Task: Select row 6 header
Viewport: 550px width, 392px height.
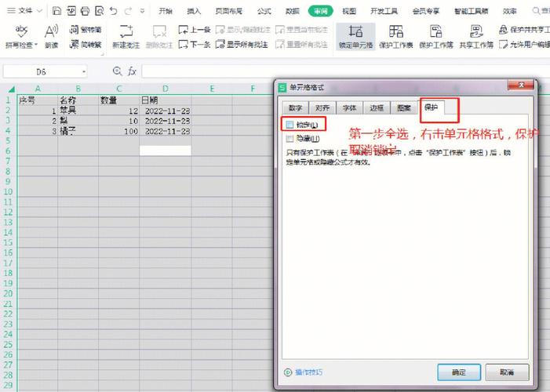Action: tap(8, 151)
